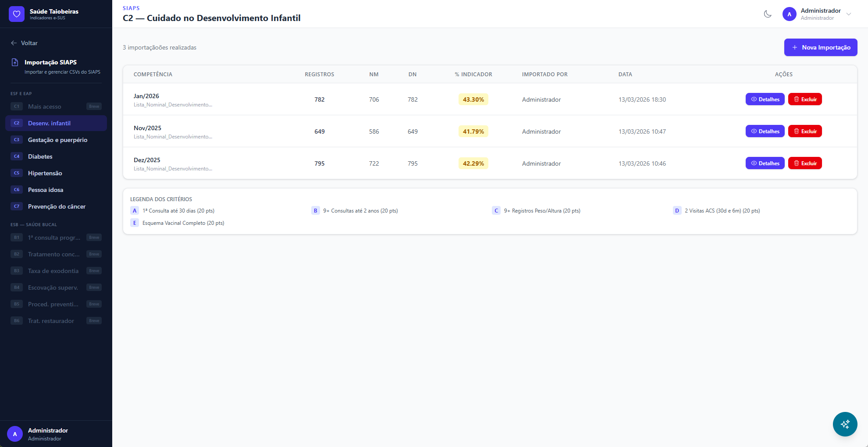The image size is (868, 447).
Task: Click the Importação SIAPS file icon
Action: (x=15, y=62)
